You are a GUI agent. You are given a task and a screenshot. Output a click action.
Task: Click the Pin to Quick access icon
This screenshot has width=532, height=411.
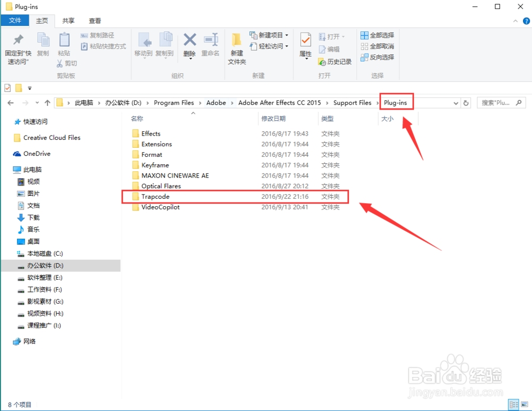click(18, 40)
